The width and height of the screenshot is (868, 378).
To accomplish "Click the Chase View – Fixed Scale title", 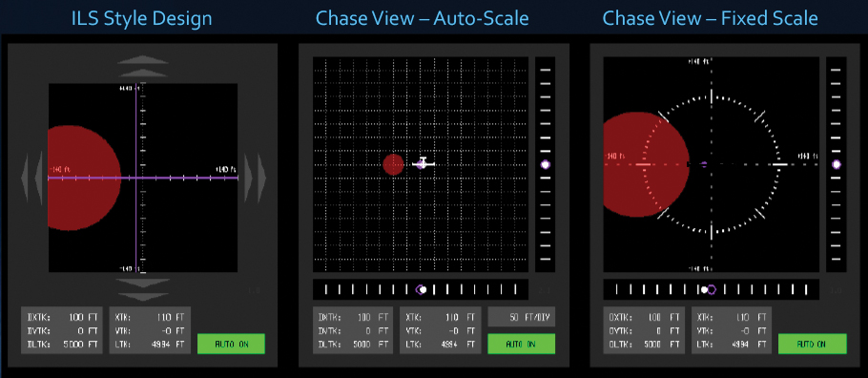I will pyautogui.click(x=710, y=18).
